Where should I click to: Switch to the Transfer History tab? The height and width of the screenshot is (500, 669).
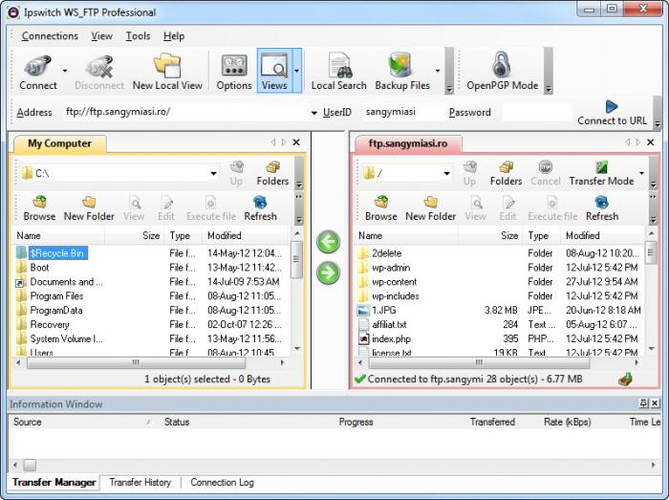pyautogui.click(x=140, y=482)
